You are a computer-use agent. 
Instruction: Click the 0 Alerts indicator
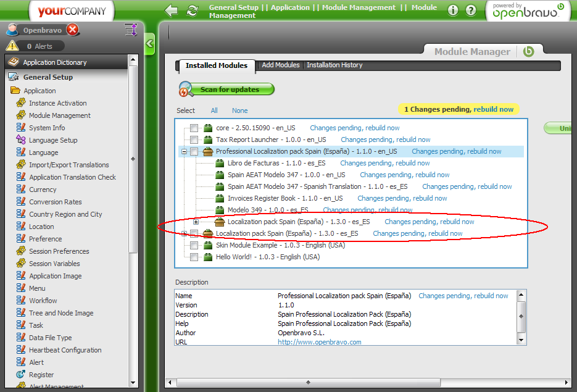39,46
